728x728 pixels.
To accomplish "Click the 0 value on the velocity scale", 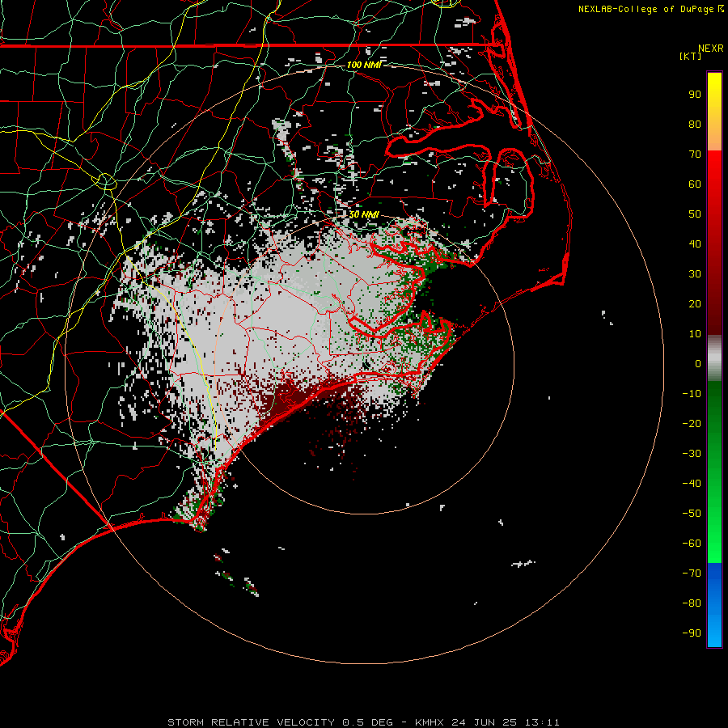I will [698, 364].
